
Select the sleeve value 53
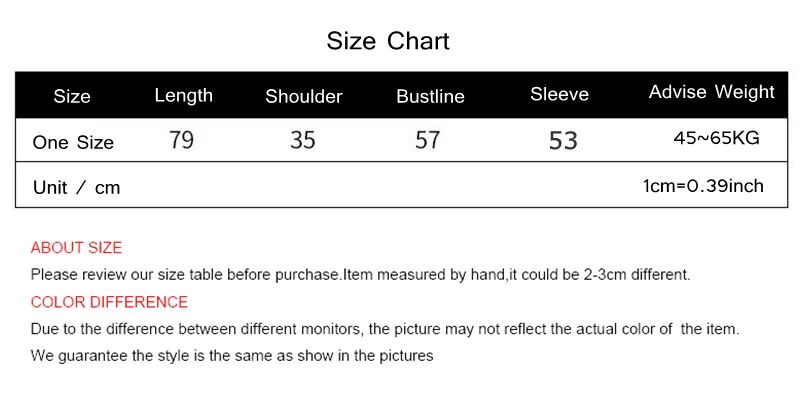pos(563,141)
